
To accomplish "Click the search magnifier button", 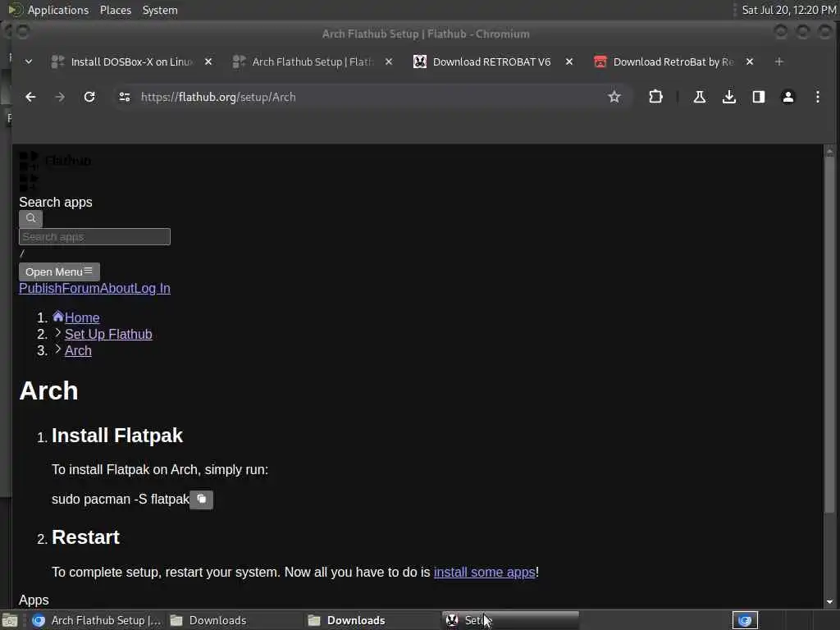I will tap(30, 218).
